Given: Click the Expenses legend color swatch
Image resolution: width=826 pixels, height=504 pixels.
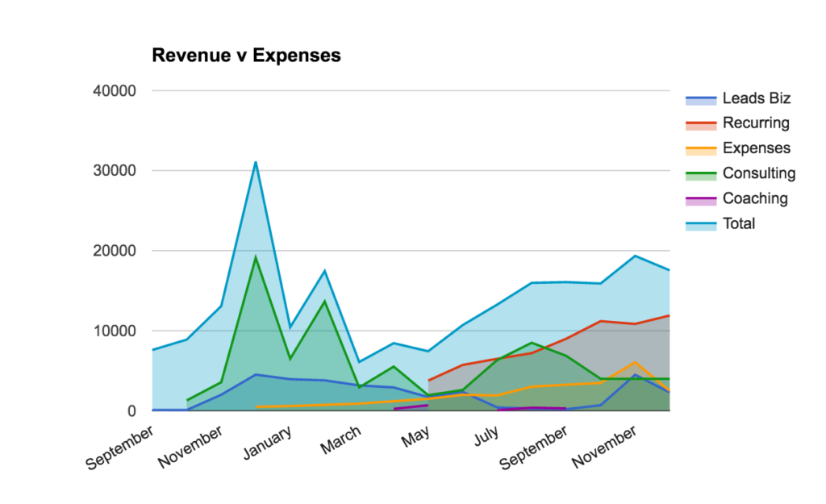Looking at the screenshot, I should [701, 150].
